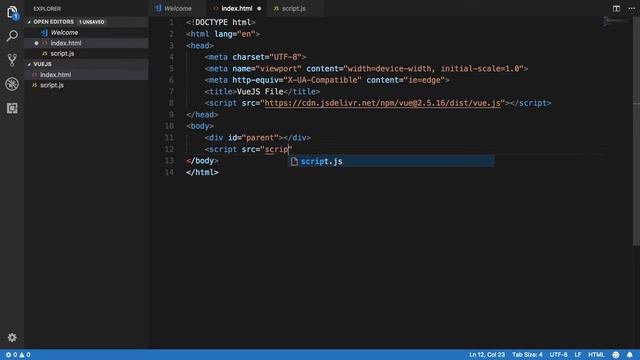Image resolution: width=640 pixels, height=360 pixels.
Task: Open the Source Control view
Action: pyautogui.click(x=12, y=60)
